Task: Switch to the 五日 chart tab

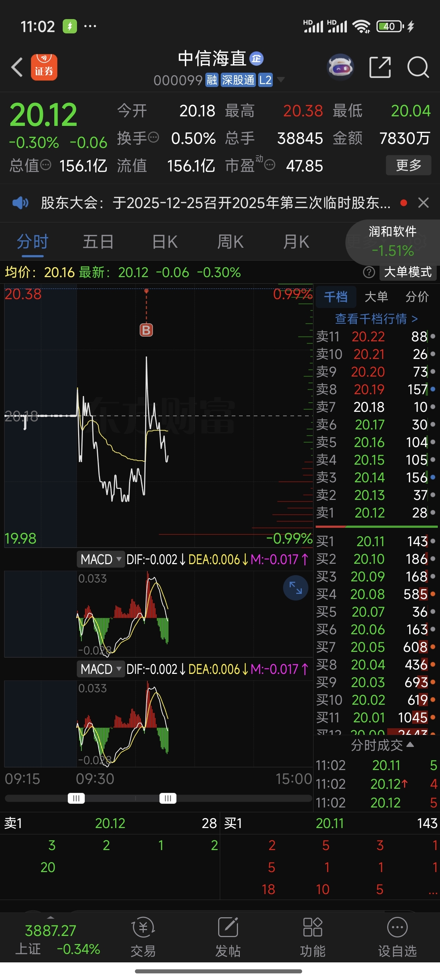Action: (98, 242)
